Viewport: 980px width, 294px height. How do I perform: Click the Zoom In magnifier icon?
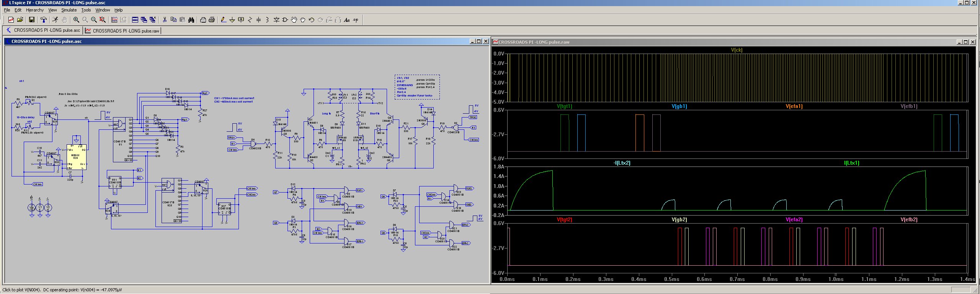point(76,20)
